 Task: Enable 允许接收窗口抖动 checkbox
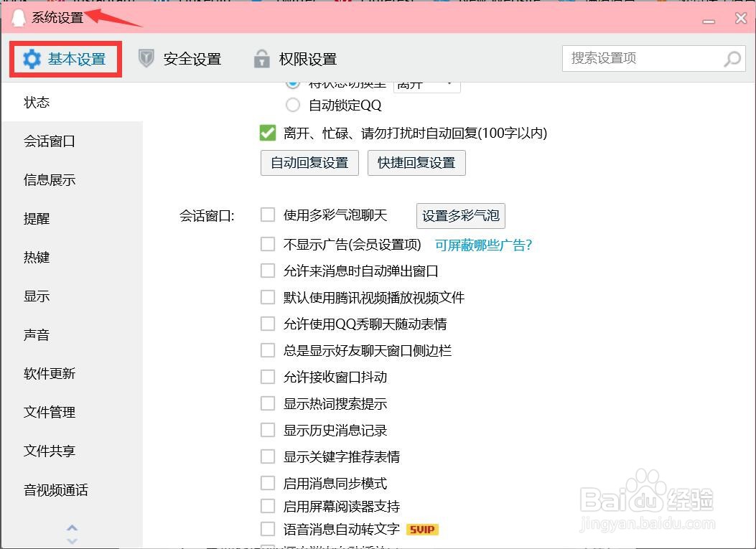268,377
